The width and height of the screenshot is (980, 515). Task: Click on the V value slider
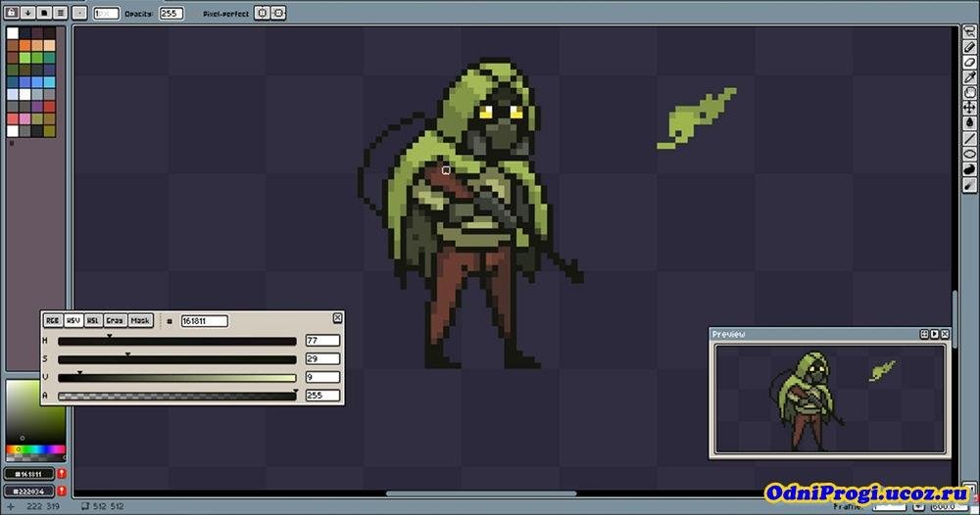click(x=176, y=378)
